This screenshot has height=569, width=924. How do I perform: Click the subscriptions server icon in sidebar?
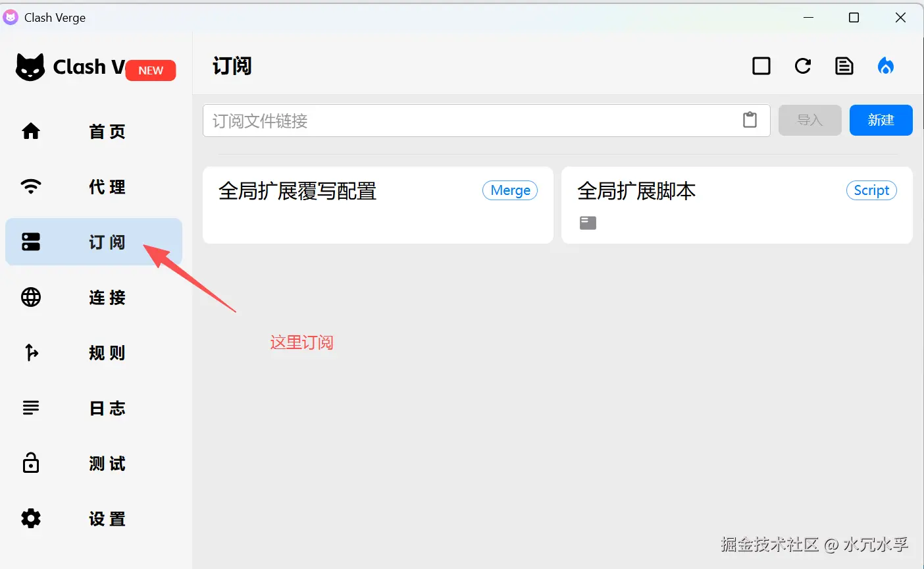31,242
